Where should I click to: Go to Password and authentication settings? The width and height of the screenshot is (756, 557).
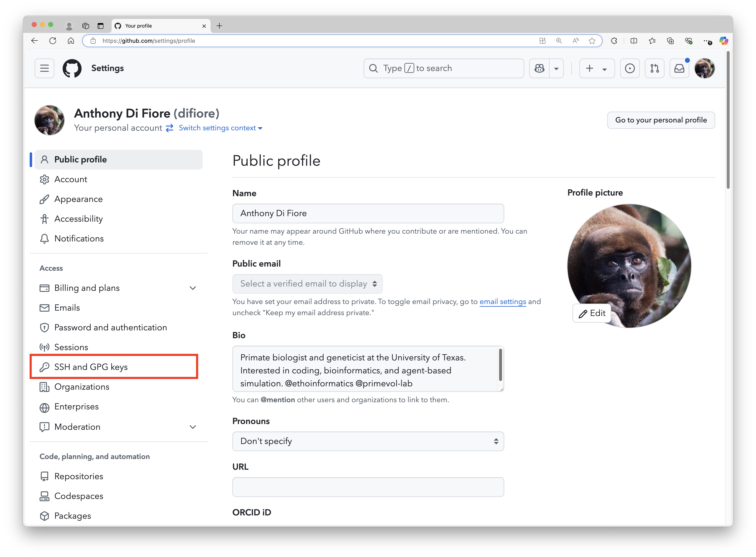coord(110,327)
